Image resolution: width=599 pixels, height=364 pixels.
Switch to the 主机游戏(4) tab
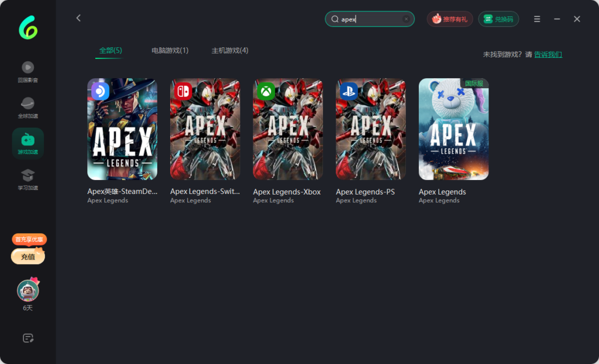pyautogui.click(x=230, y=51)
